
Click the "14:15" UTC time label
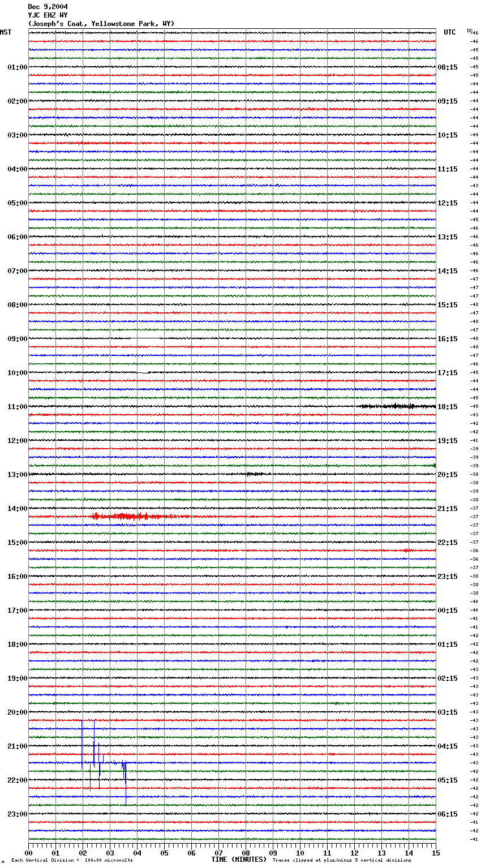(448, 271)
